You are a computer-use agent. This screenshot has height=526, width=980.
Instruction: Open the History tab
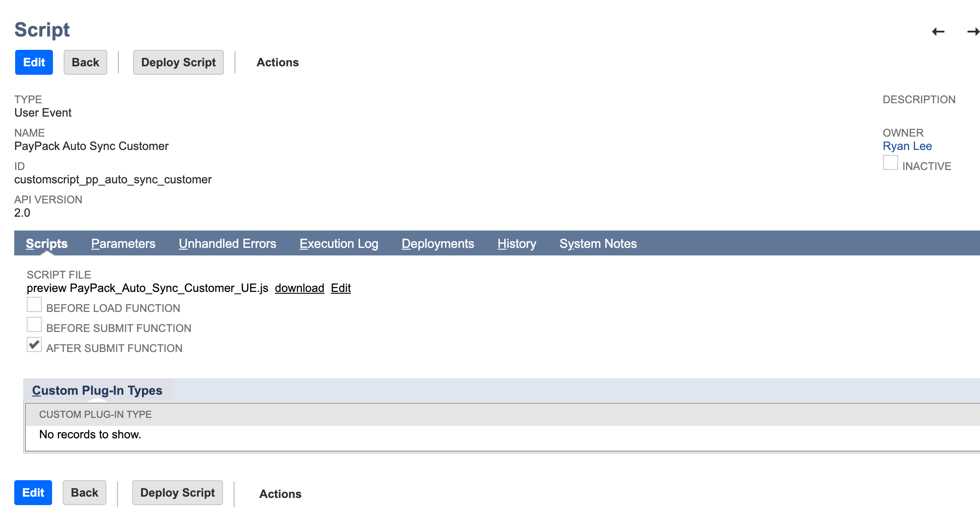click(x=517, y=243)
